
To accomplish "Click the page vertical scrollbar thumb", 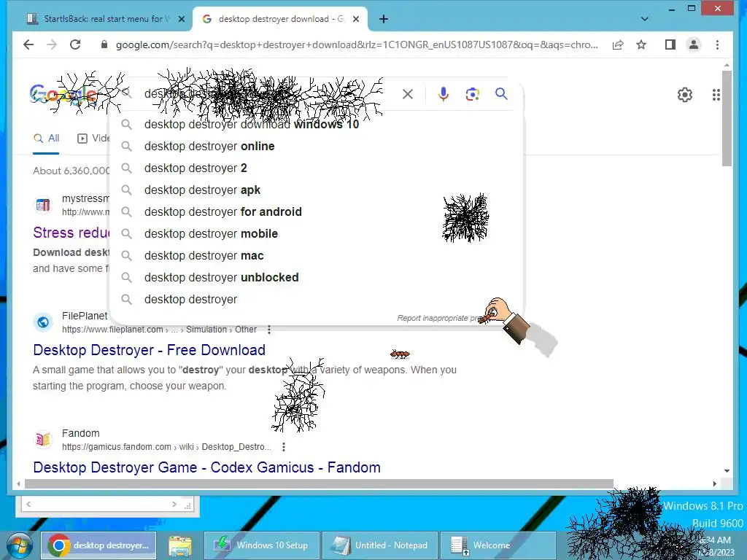I will [727, 118].
